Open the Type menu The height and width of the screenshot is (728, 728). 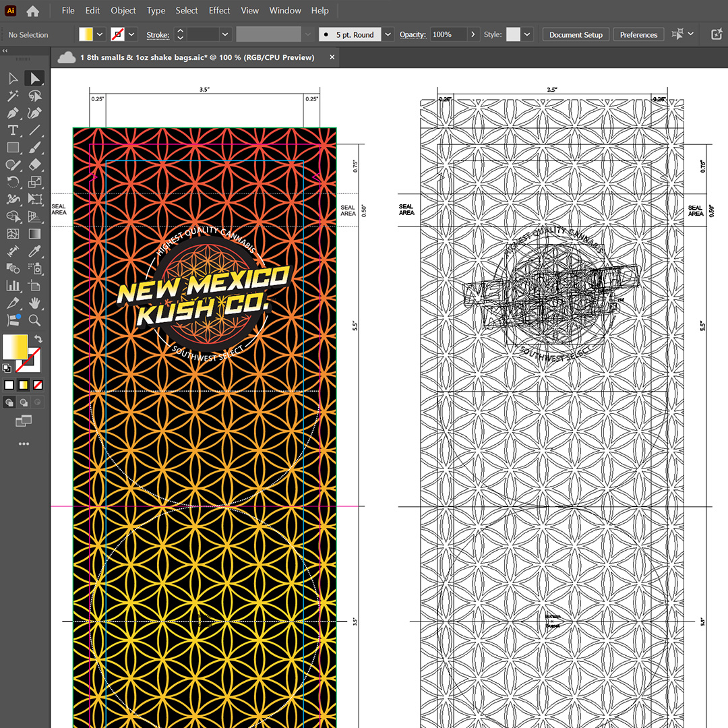pyautogui.click(x=156, y=11)
